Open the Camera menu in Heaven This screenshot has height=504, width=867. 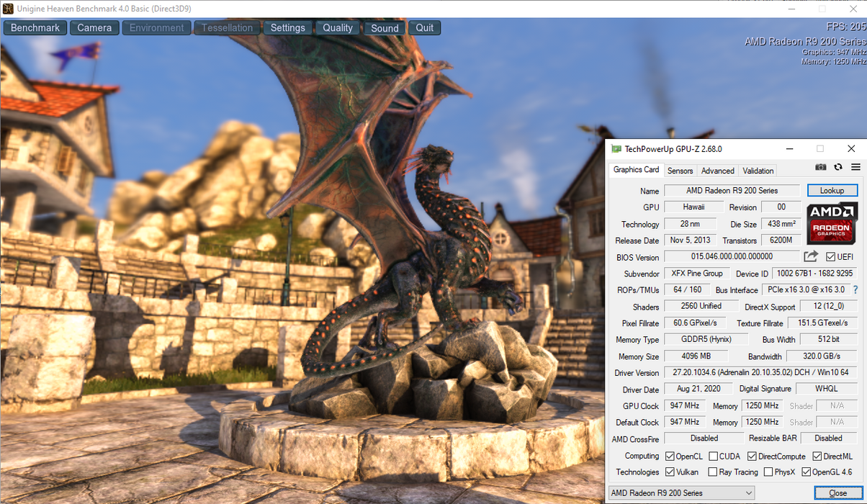[x=94, y=28]
